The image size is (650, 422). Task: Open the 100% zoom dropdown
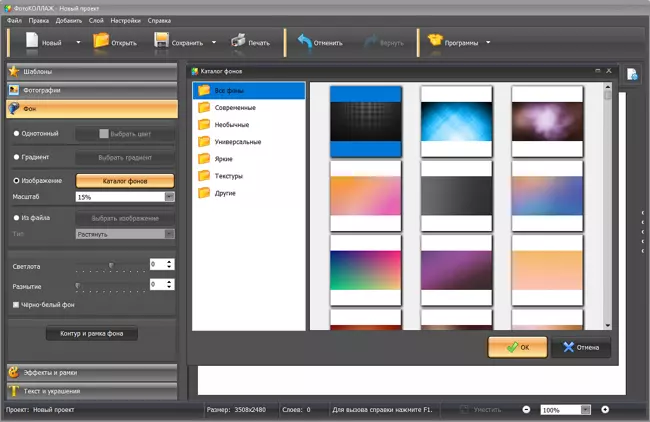pyautogui.click(x=586, y=410)
